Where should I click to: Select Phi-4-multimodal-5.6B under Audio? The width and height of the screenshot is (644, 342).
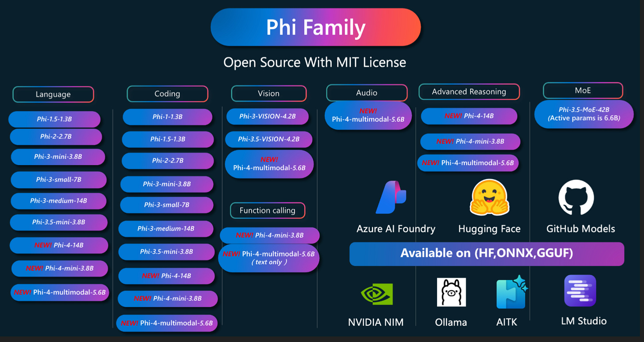(x=368, y=115)
